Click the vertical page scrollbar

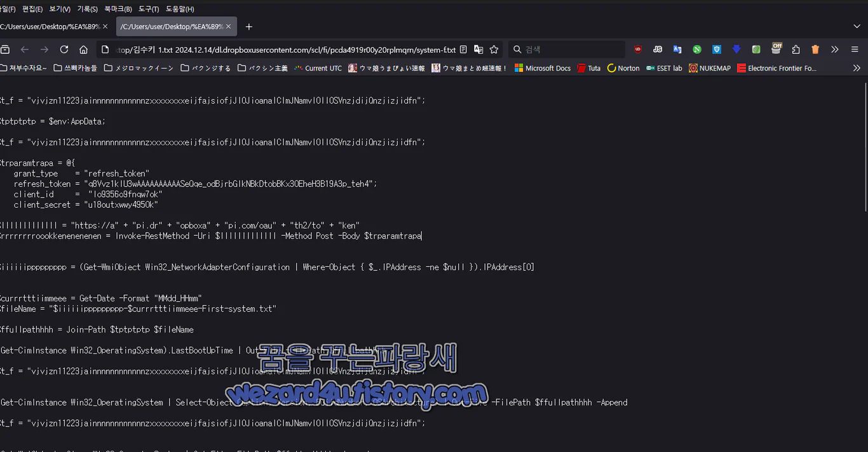(x=865, y=146)
